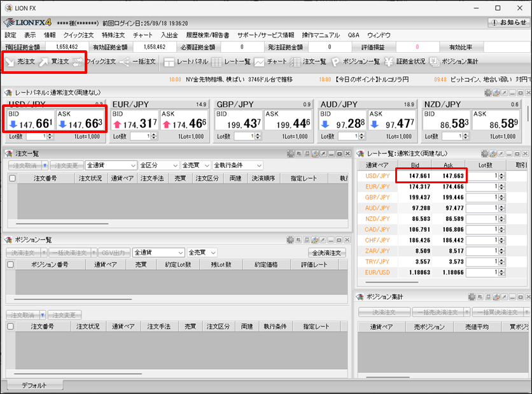The image size is (532, 394).
Task: Check the select-all checkbox in ポジション一覧 table header
Action: [11, 264]
